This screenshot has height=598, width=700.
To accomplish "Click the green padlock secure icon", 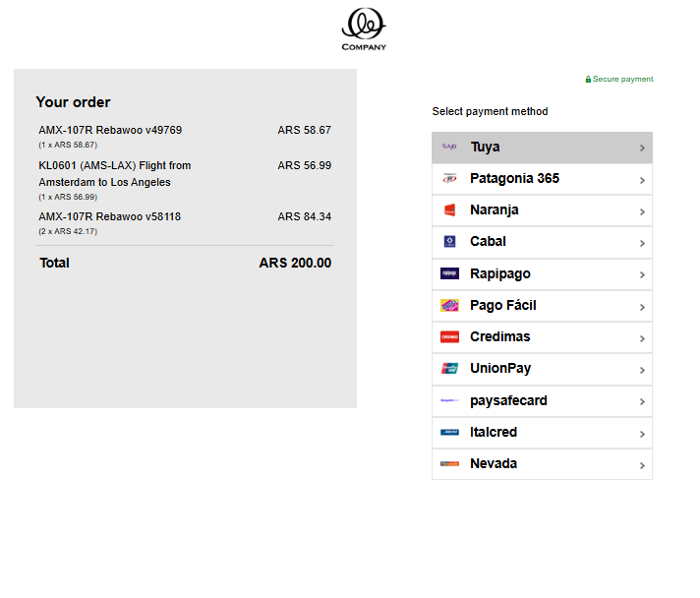I will point(588,79).
